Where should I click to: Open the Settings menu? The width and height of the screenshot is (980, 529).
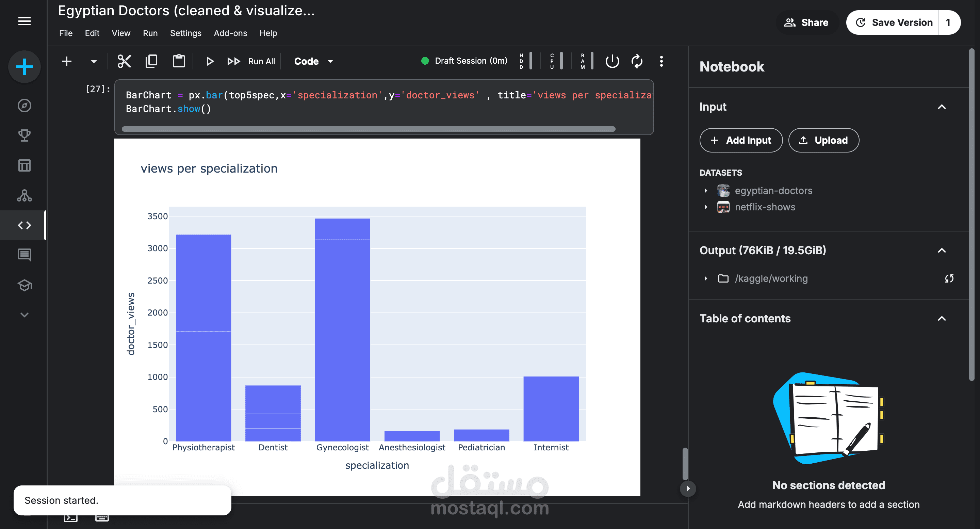point(186,33)
